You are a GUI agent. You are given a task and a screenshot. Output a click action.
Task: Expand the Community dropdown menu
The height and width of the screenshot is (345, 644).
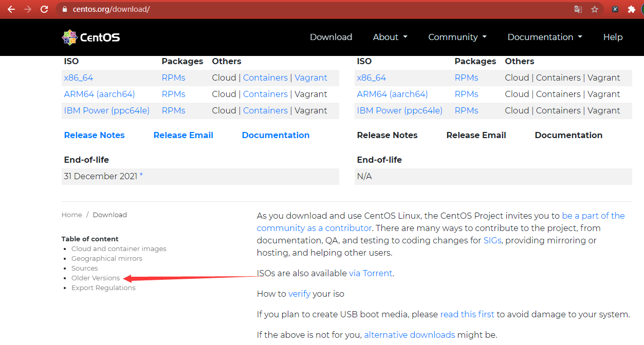coord(457,37)
